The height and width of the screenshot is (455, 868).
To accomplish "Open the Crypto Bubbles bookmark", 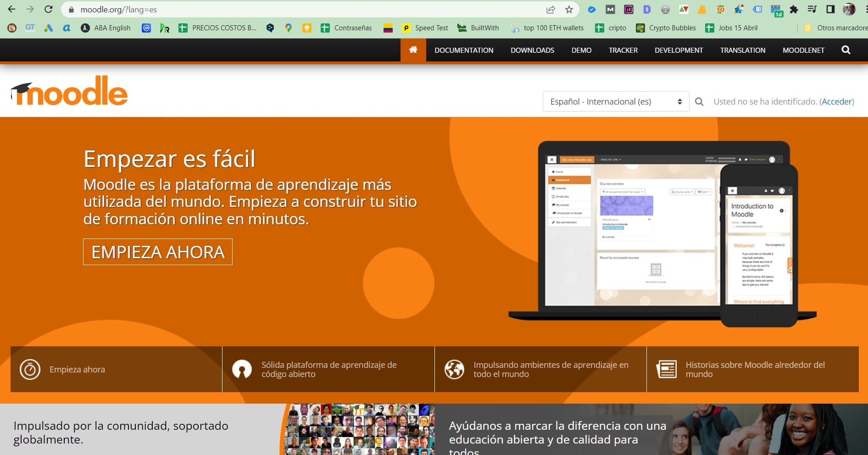I will [666, 28].
